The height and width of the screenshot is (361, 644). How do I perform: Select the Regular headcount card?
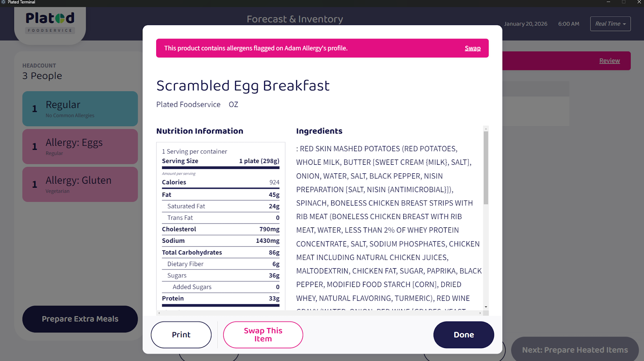[80, 109]
